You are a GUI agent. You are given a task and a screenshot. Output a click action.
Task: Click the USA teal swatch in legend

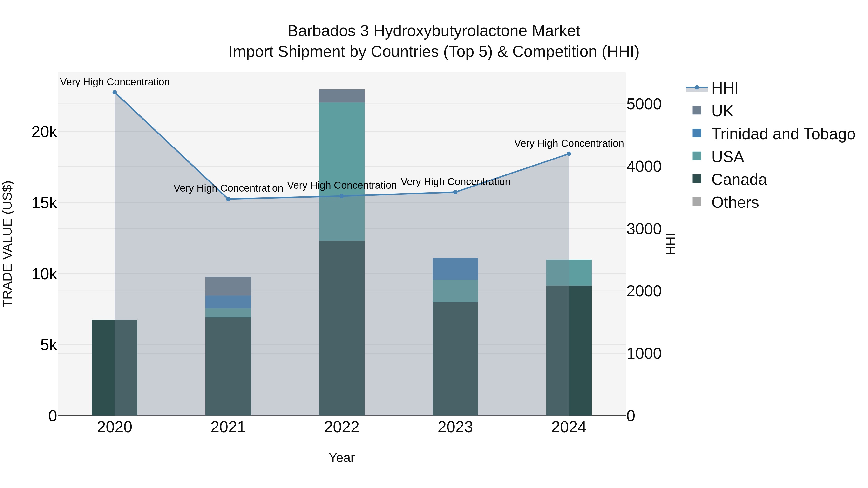pyautogui.click(x=697, y=156)
